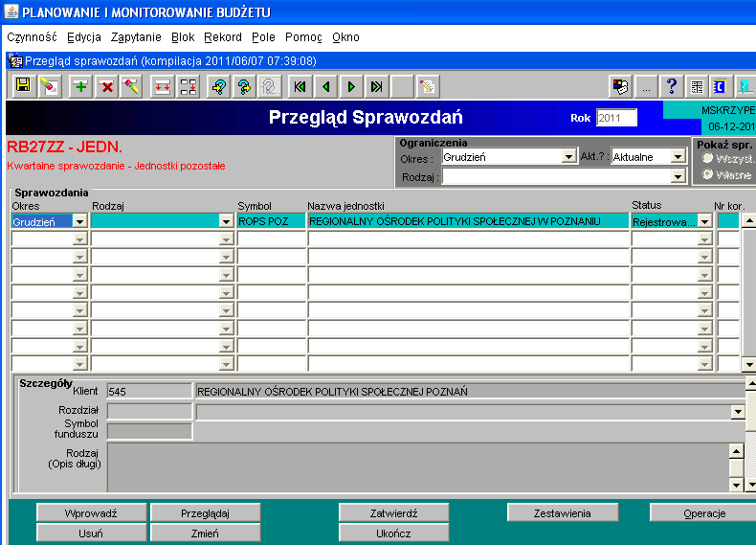
Task: Click the first blue question-mark query icon
Action: click(x=219, y=86)
